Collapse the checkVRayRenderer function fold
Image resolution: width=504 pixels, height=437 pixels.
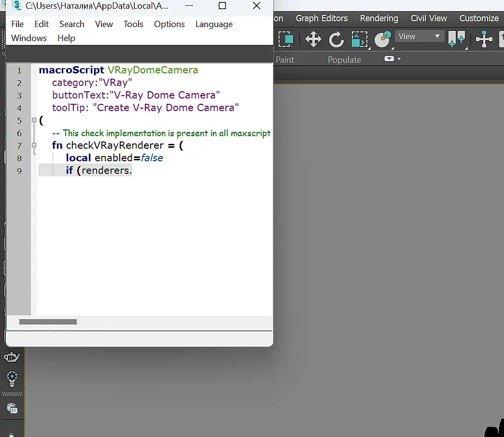coord(34,145)
